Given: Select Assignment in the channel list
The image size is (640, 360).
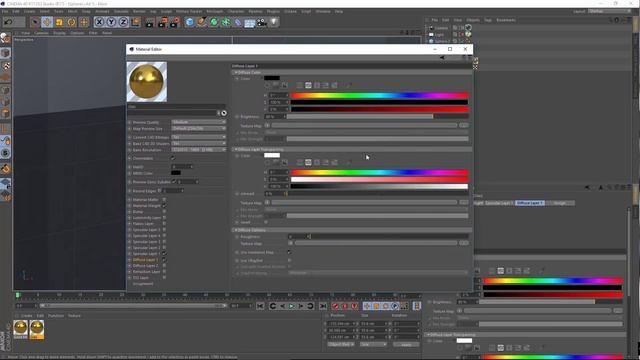Looking at the screenshot, I should [143, 284].
